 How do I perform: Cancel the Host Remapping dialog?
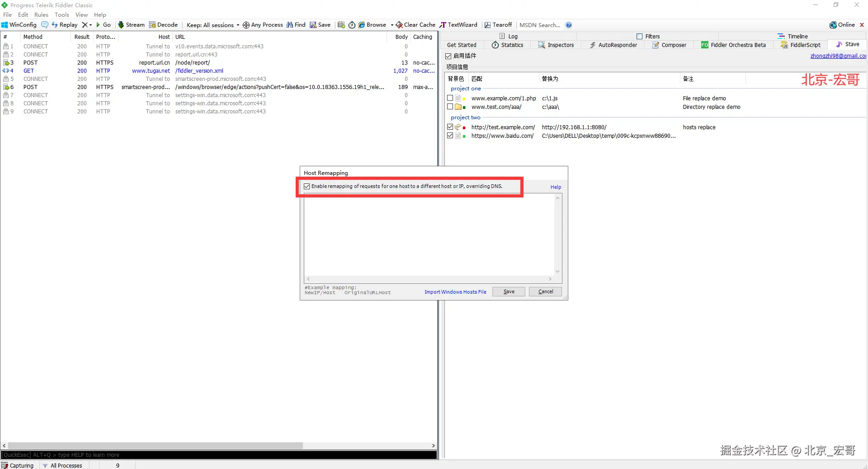coord(545,292)
